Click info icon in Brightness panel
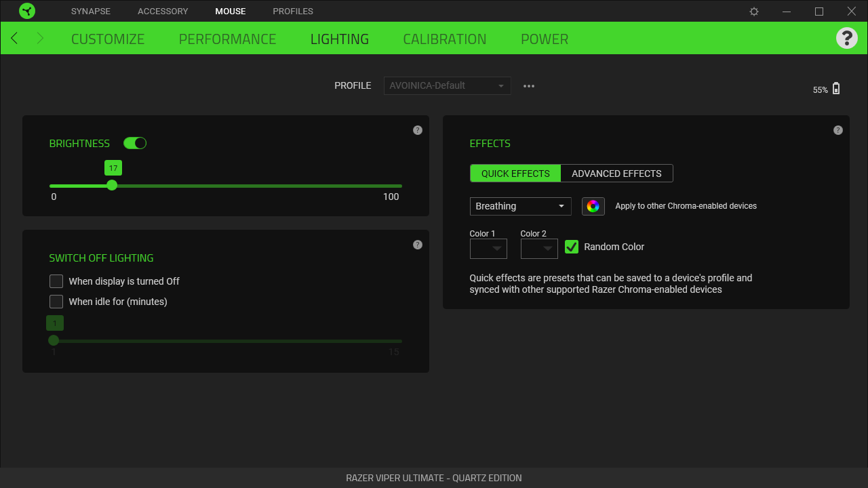Screen dimensions: 868x488 [418, 130]
